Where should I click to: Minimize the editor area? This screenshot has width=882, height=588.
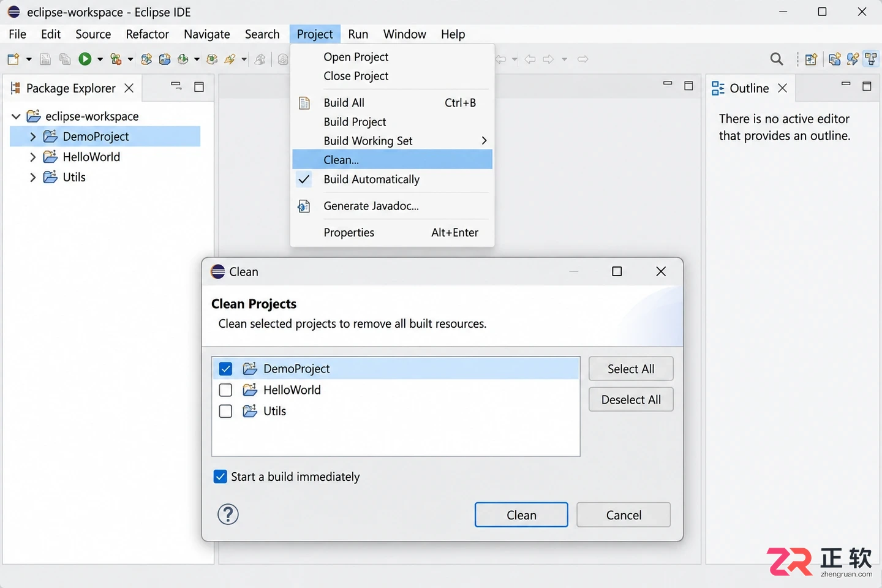(x=668, y=83)
